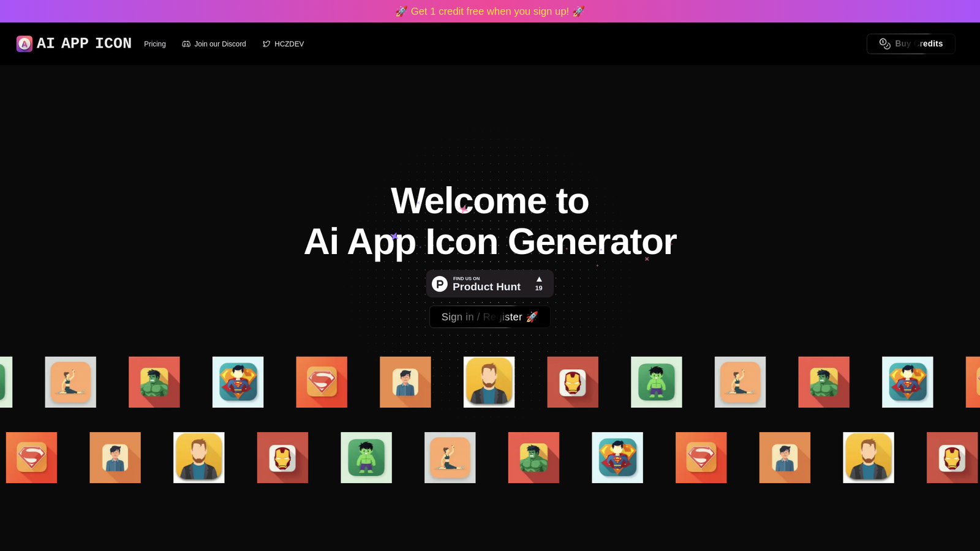980x551 pixels.
Task: Select the second yoga pose icon in top row
Action: (x=740, y=382)
